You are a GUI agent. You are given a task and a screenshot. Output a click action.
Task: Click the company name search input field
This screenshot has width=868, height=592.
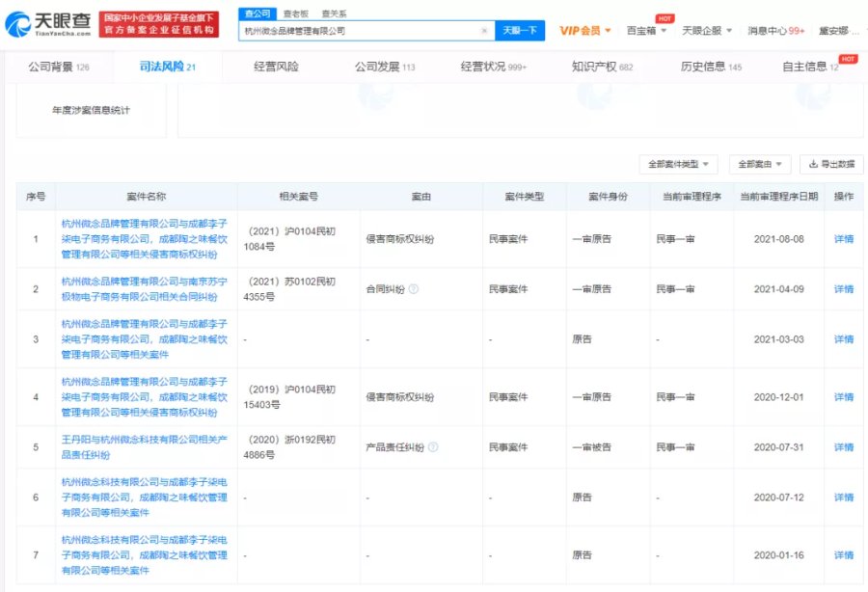point(357,31)
